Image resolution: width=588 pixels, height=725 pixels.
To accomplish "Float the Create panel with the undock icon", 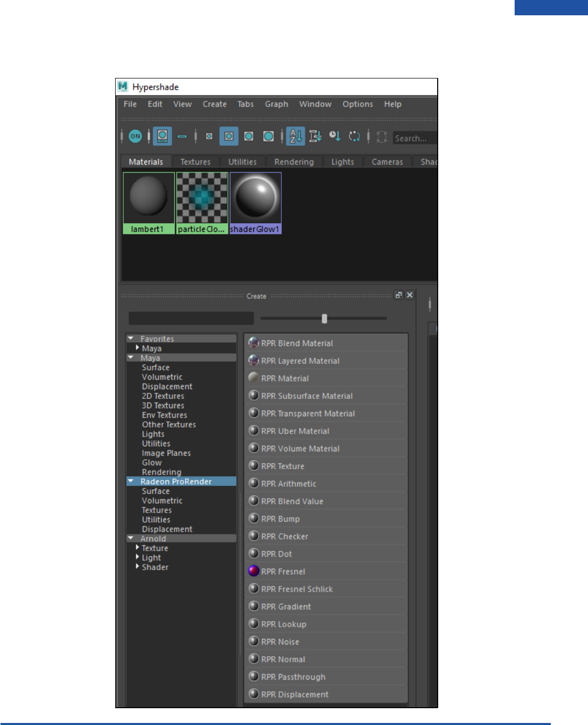I will point(399,295).
